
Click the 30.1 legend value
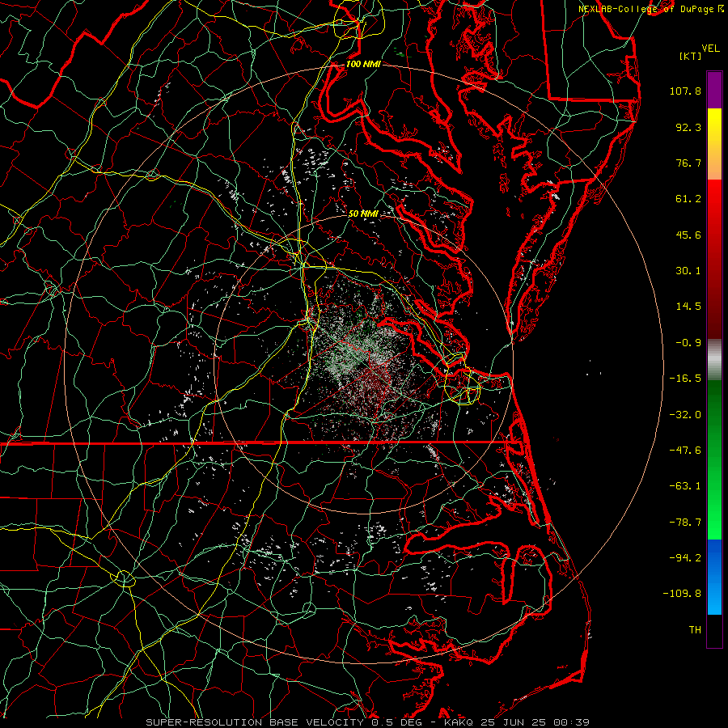click(688, 271)
